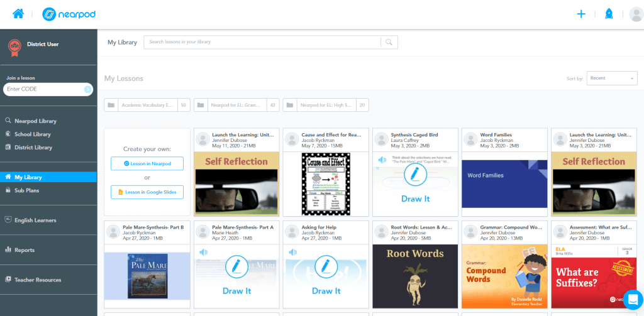Submit the lesson code with the arrow button
Viewport: 644px width, 316px height.
[x=87, y=89]
